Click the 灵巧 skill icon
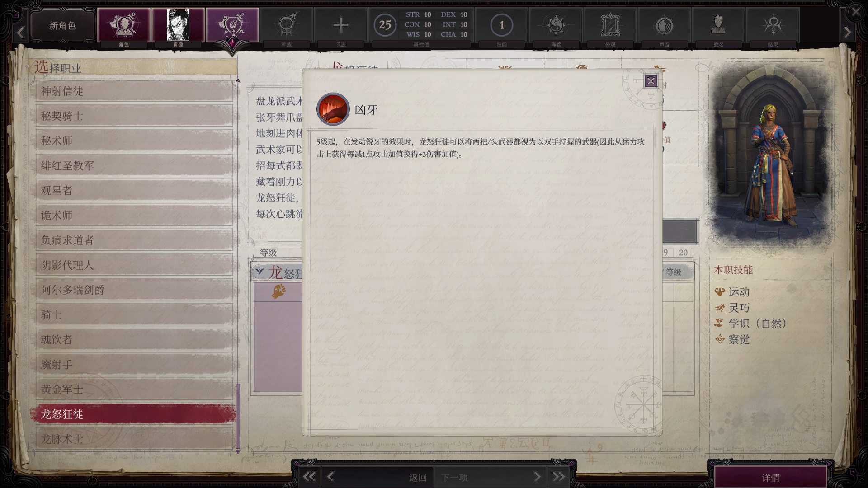 coord(720,308)
